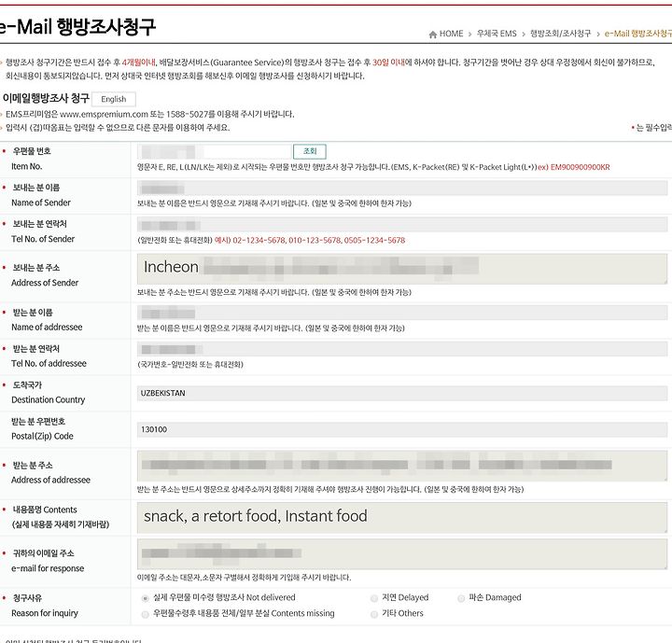
Task: Click the 조회 lookup button
Action: 310,151
